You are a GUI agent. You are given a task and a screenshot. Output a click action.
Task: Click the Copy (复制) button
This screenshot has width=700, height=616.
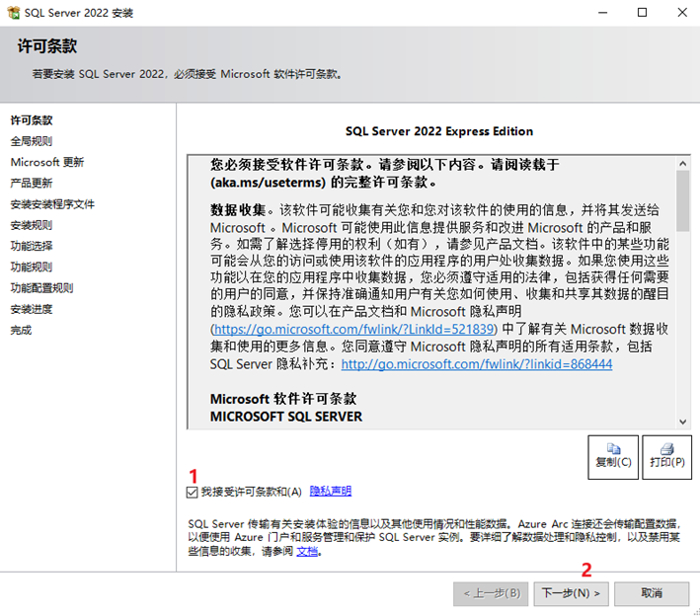pos(613,457)
